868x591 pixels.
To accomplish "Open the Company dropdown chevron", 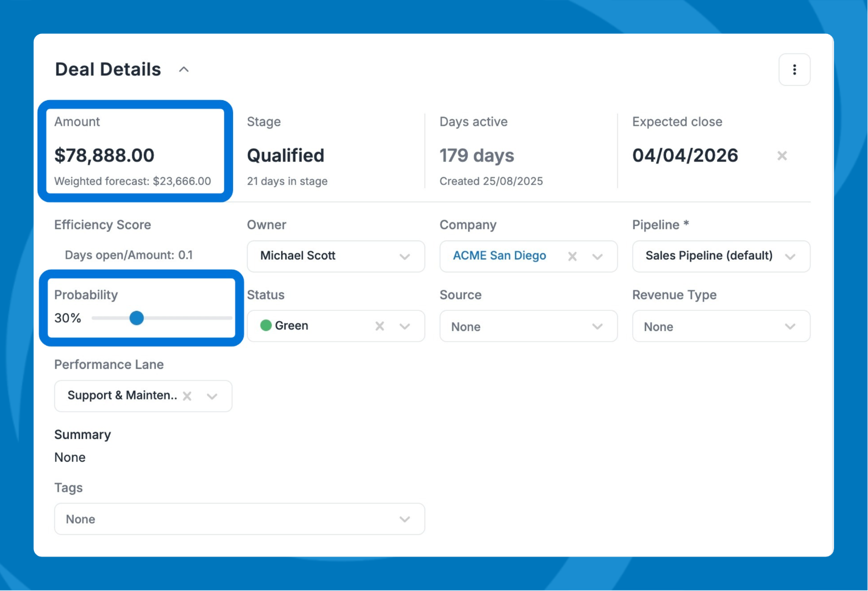I will 597,256.
